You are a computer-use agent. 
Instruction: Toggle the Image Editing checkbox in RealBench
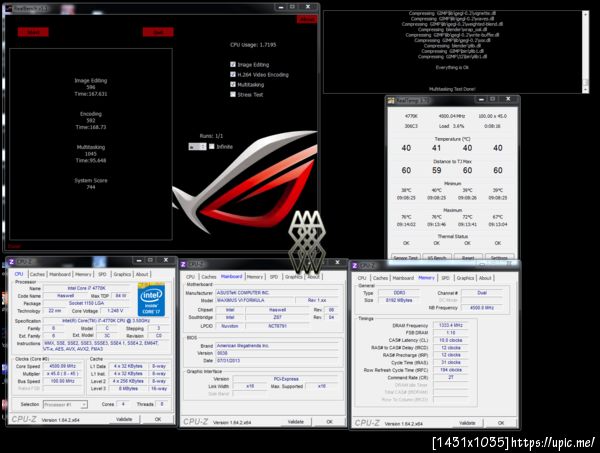(x=233, y=64)
